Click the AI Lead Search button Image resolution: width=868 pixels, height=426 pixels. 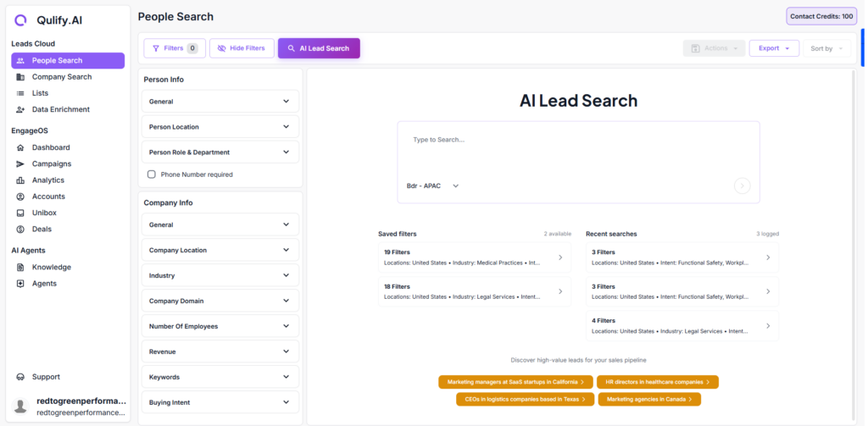coord(319,48)
